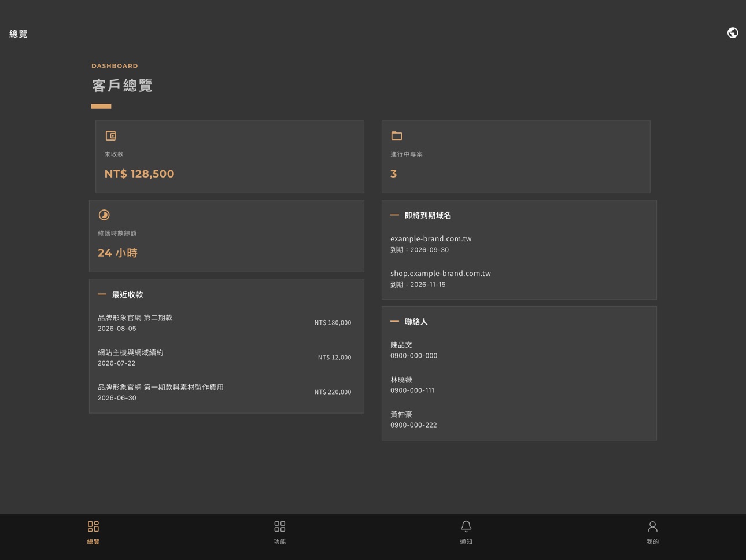This screenshot has height=560, width=746.
Task: Open the 總覽 tab in bottom bar
Action: 93,533
